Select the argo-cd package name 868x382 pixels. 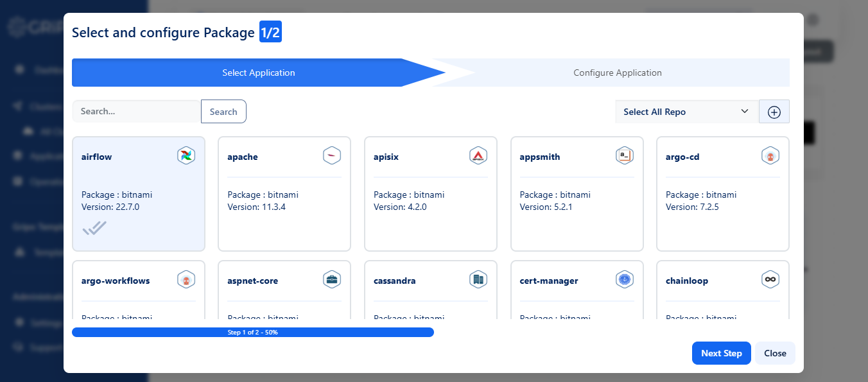tap(682, 157)
